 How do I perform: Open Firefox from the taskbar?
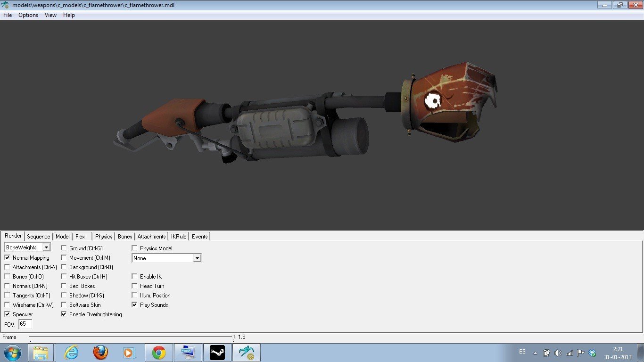pyautogui.click(x=100, y=353)
